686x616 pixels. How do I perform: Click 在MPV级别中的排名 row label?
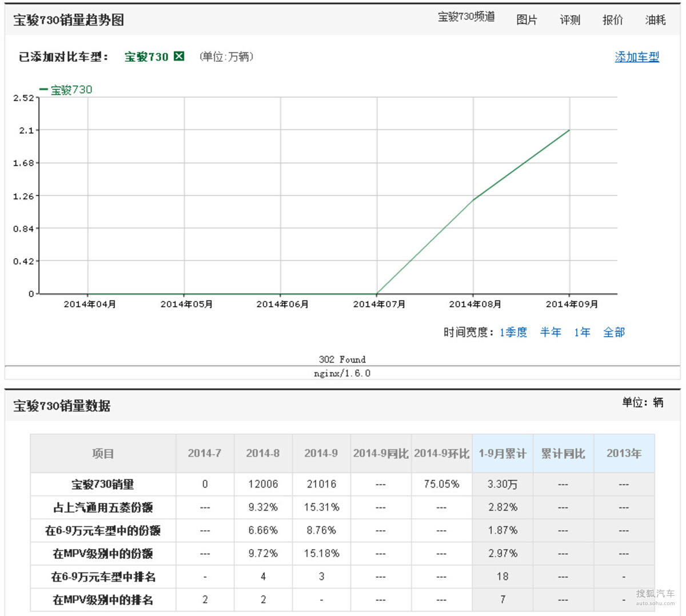coord(103,599)
